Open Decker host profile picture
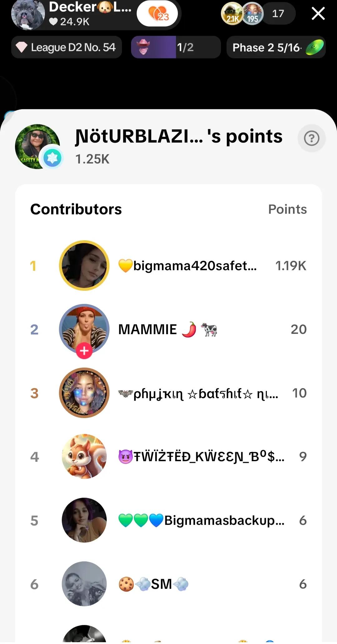 click(x=28, y=14)
